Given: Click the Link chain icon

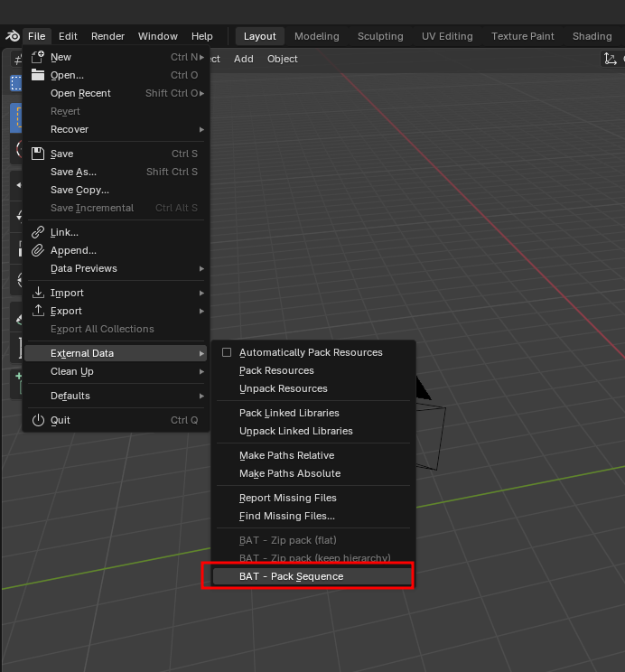Looking at the screenshot, I should point(38,232).
